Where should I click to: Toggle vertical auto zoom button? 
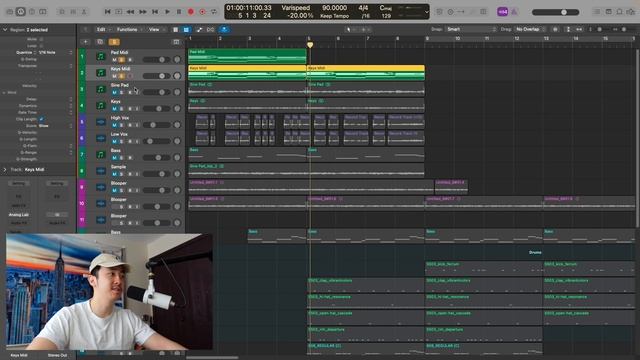coord(568,29)
